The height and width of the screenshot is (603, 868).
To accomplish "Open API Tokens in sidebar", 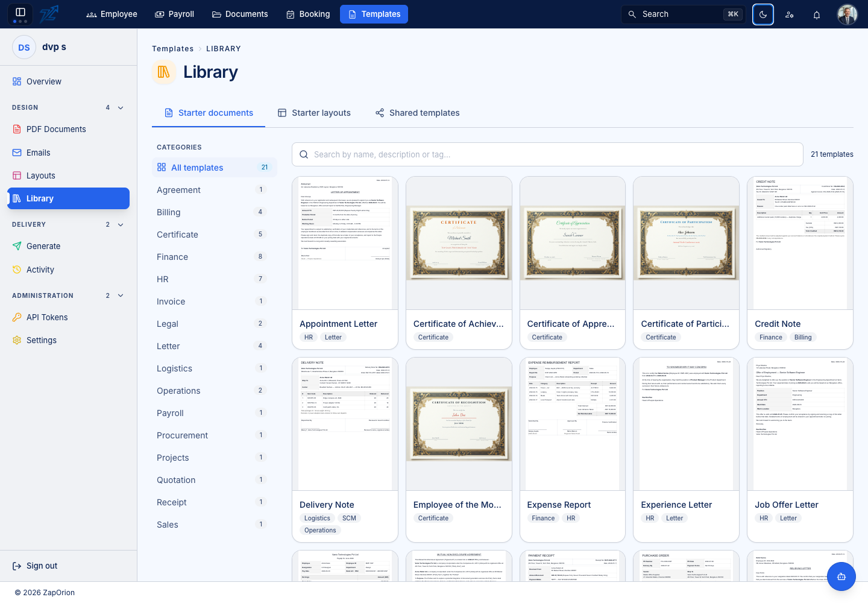I will [68, 317].
